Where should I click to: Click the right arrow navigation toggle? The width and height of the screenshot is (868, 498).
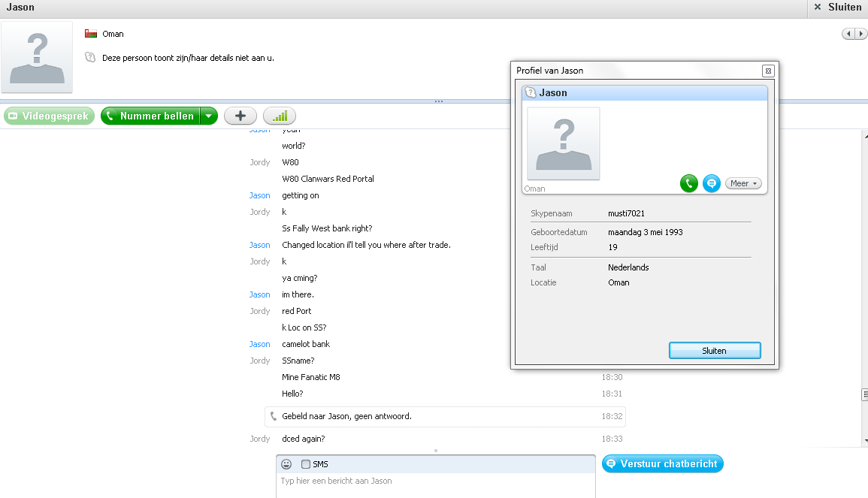[x=860, y=34]
